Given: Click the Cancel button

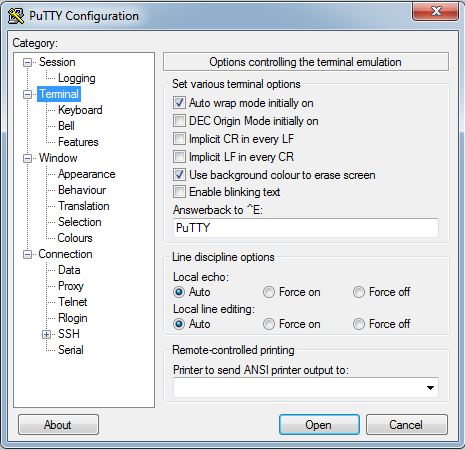Looking at the screenshot, I should point(407,425).
